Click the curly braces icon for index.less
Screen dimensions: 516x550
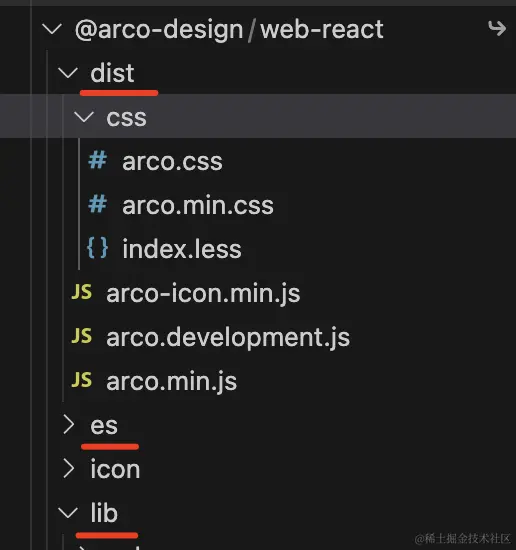point(97,248)
